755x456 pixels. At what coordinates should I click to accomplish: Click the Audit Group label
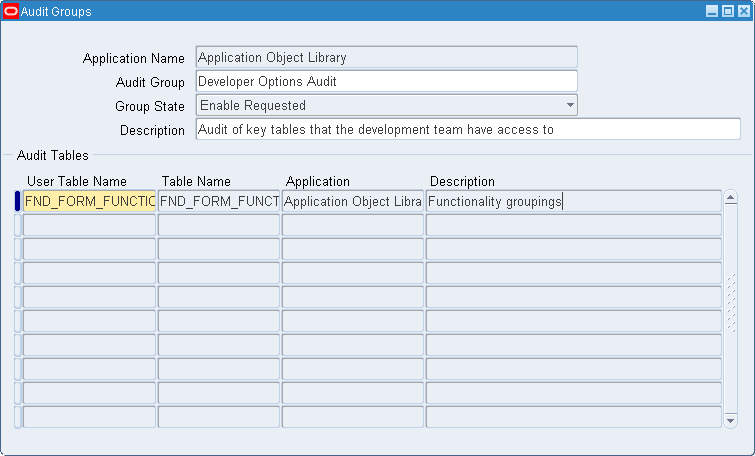(150, 82)
